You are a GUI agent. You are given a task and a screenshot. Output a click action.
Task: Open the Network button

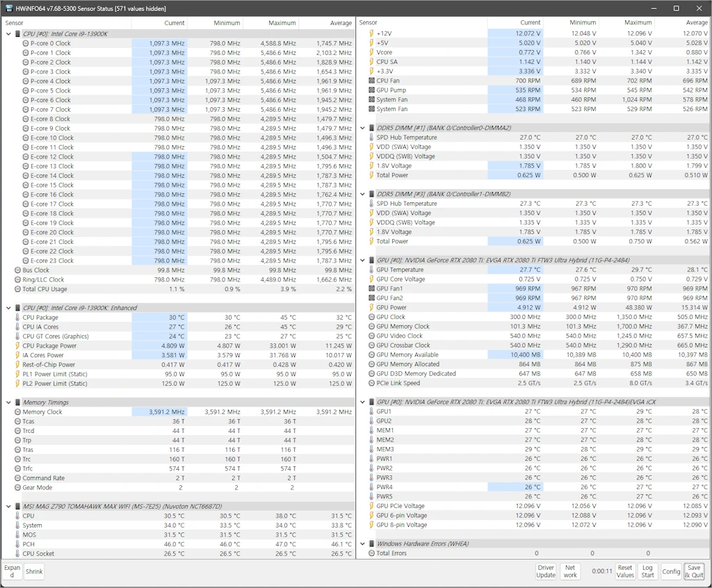(570, 571)
